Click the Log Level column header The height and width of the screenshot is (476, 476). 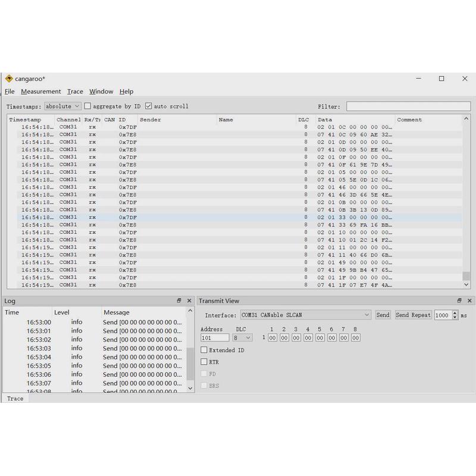coord(77,312)
